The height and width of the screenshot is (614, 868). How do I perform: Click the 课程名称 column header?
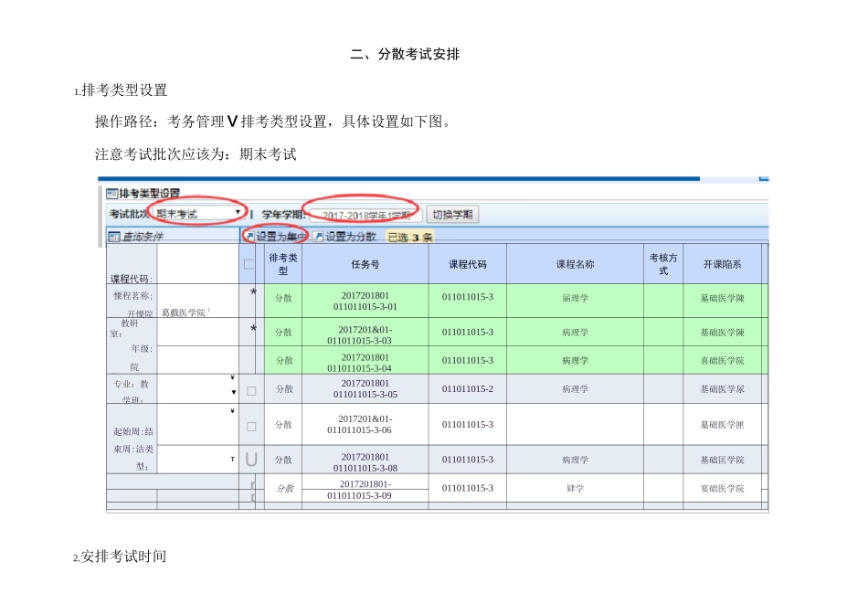click(x=575, y=264)
